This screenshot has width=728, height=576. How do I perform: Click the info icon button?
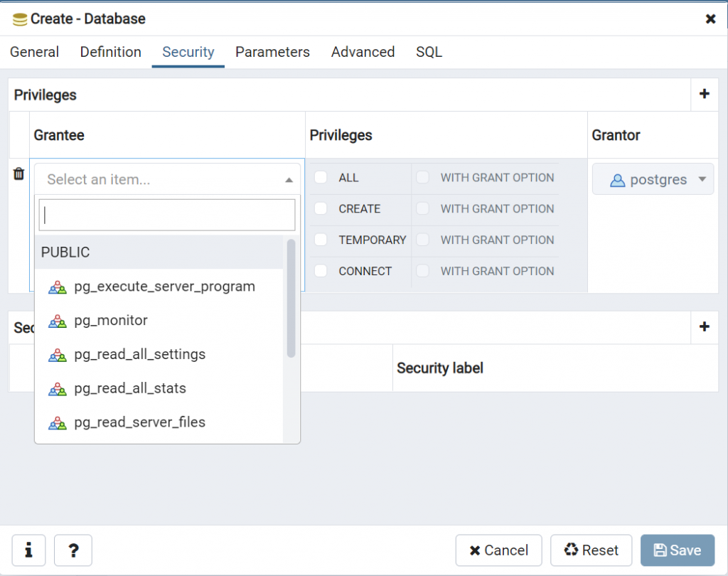click(29, 550)
